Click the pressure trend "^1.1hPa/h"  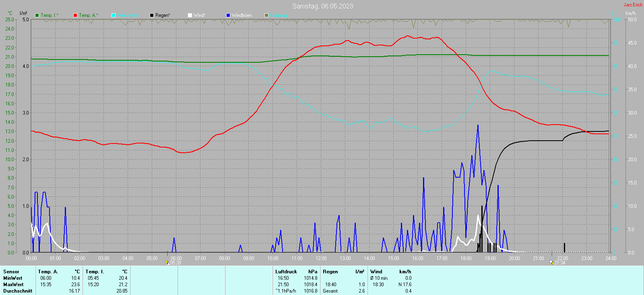click(286, 291)
